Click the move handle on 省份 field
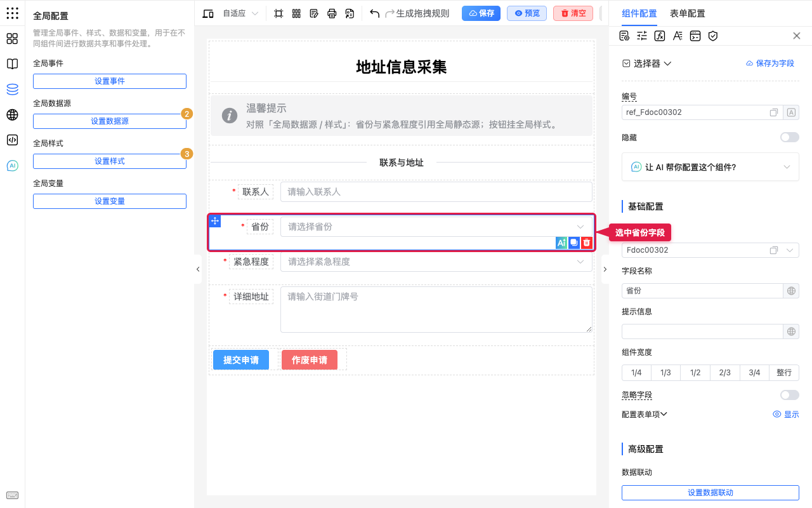The width and height of the screenshot is (812, 508). tap(215, 221)
